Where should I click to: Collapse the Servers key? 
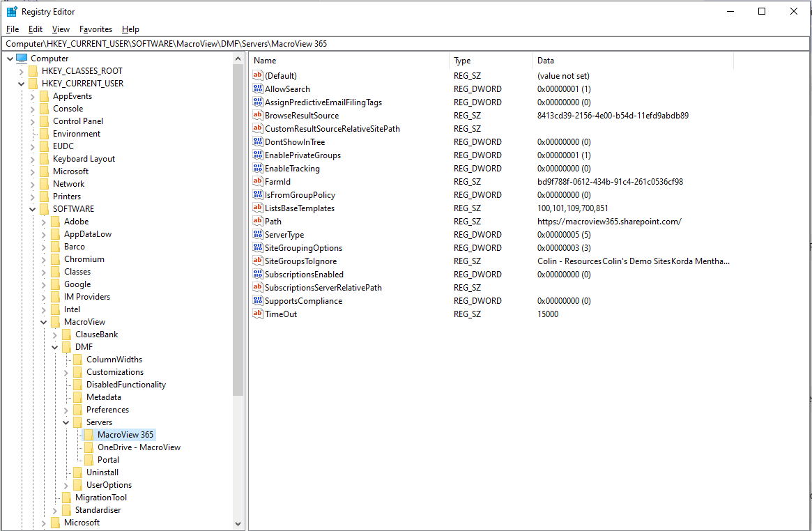(66, 422)
